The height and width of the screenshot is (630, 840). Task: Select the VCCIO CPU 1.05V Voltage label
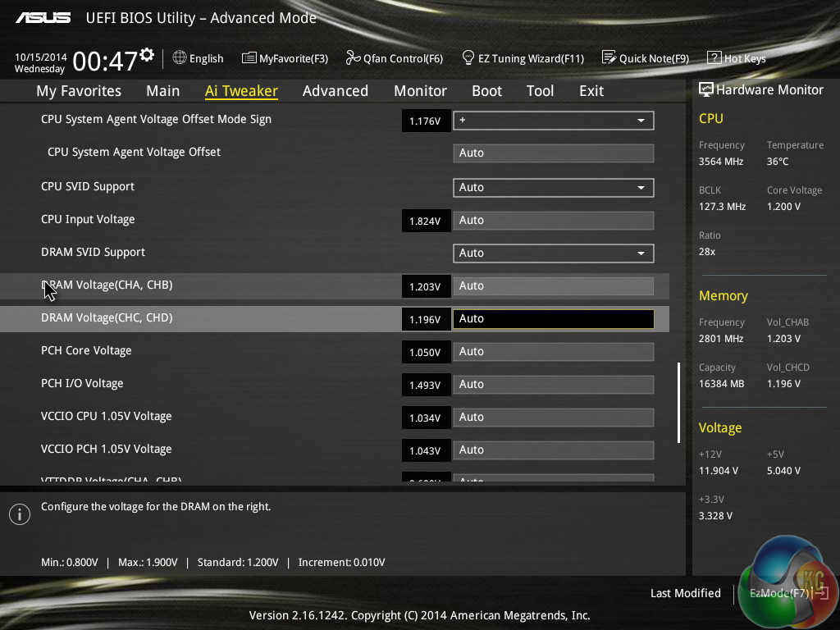[x=106, y=416]
